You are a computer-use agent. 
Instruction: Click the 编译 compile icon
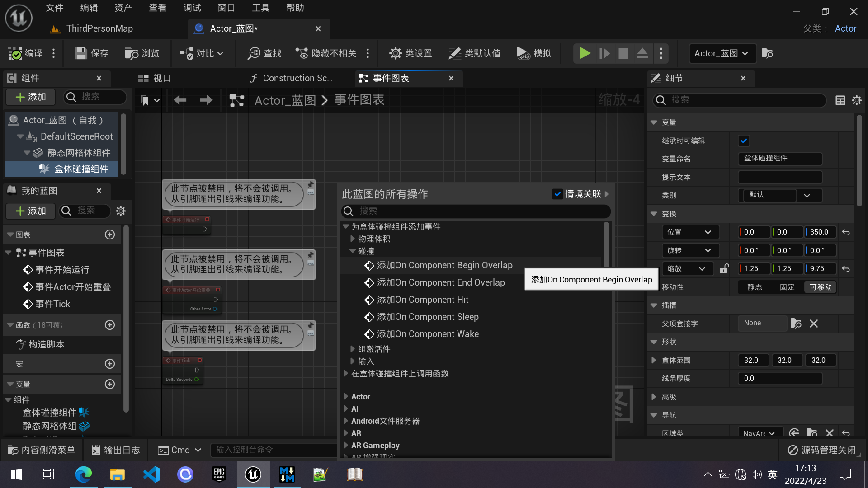click(x=15, y=53)
